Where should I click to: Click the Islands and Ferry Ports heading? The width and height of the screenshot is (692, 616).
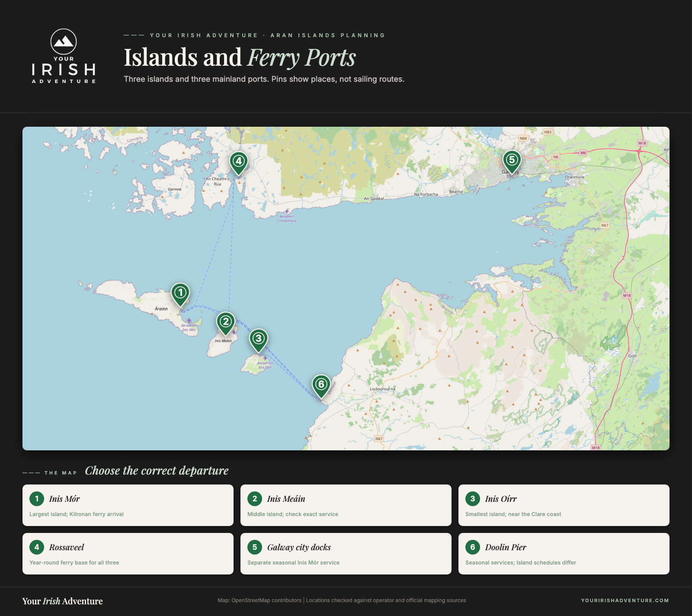pos(240,57)
